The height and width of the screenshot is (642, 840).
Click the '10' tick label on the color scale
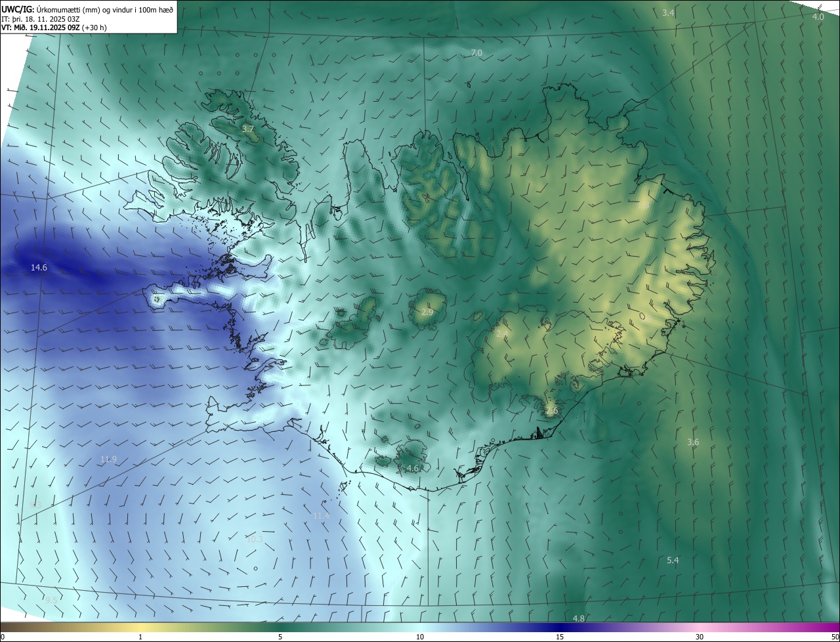coord(420,637)
